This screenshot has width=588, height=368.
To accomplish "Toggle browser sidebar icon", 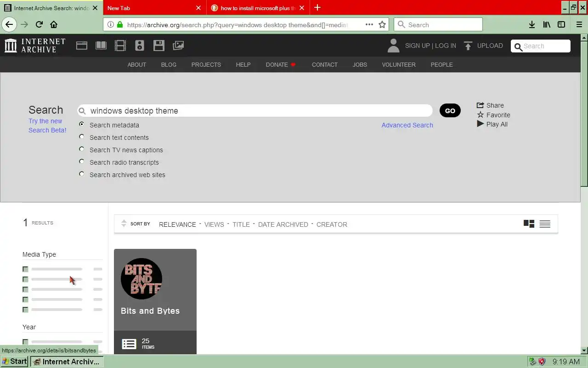I will tap(561, 25).
